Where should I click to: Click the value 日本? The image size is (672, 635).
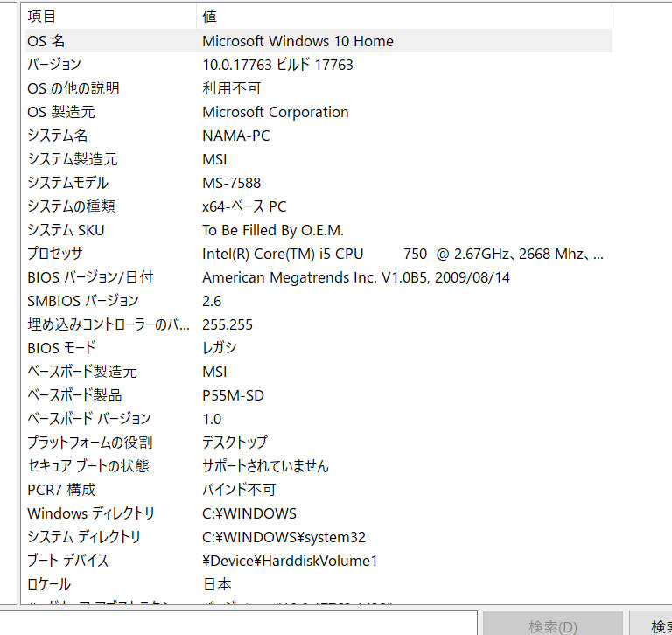217,584
